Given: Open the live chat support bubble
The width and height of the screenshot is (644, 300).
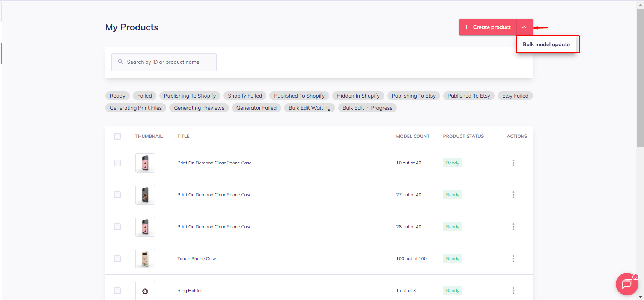Looking at the screenshot, I should coord(626,284).
